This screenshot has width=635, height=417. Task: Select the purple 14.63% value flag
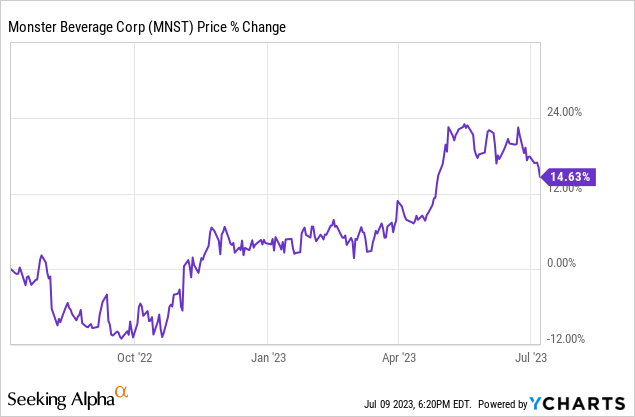tap(570, 177)
